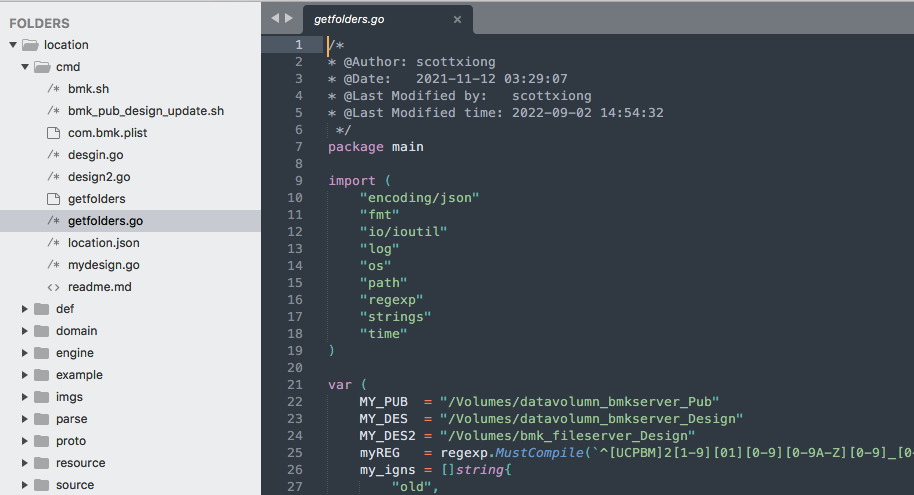Click the @Author scottxiong comment line
This screenshot has height=495, width=914.
pos(412,62)
